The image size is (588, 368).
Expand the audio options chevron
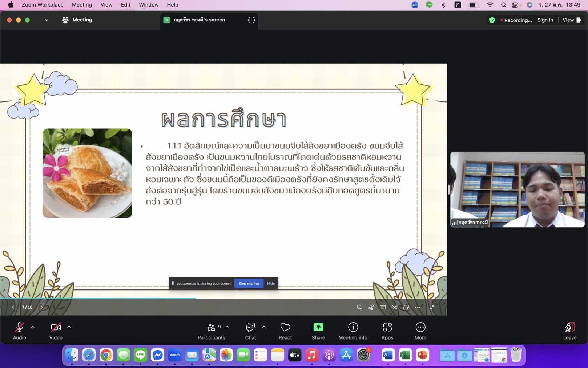33,327
